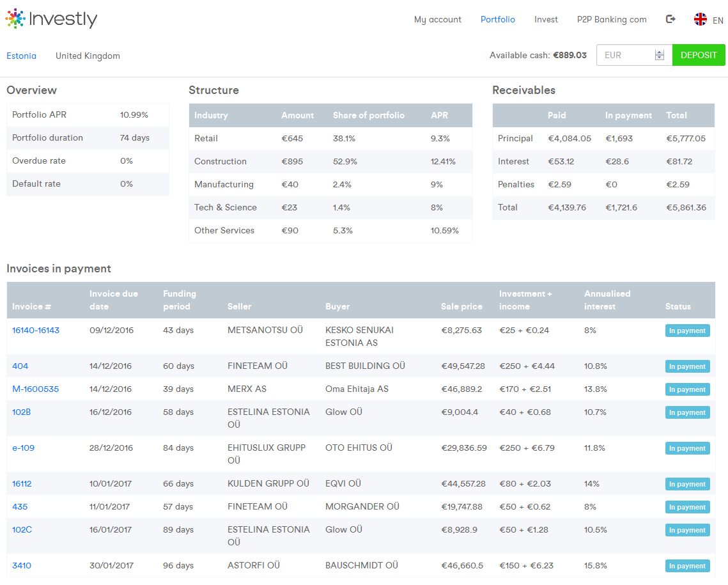Click Portfolio APR value 10.99%

(x=134, y=114)
